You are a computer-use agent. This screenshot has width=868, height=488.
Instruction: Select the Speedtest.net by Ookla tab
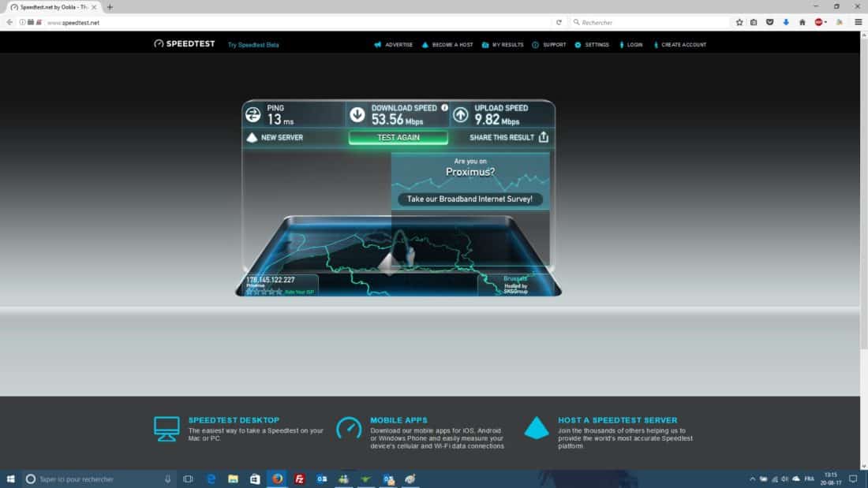point(53,7)
